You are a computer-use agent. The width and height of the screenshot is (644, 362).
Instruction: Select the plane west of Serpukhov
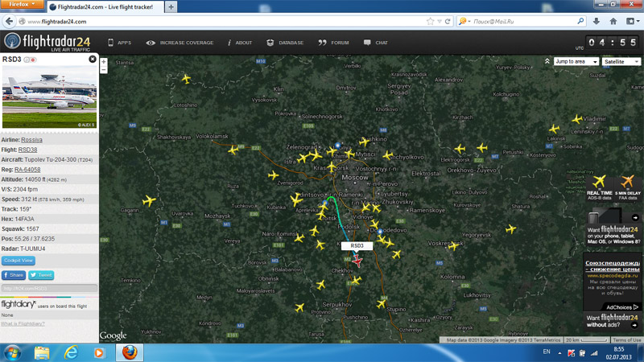point(299,307)
